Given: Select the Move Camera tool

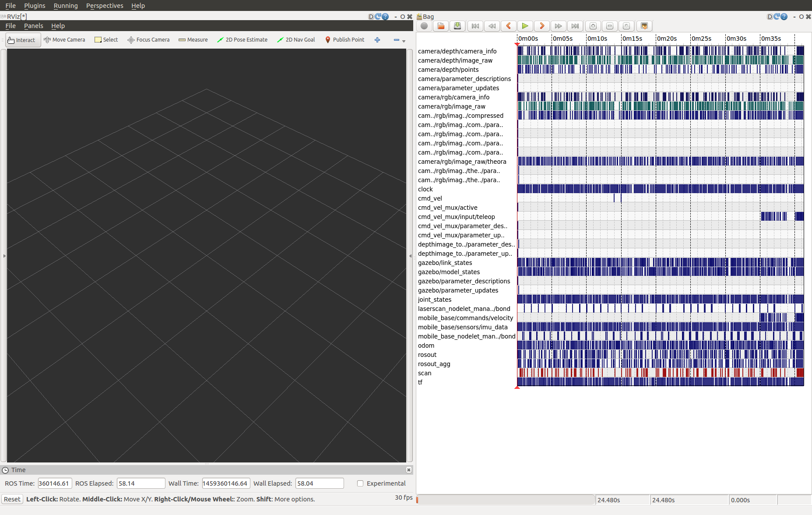Looking at the screenshot, I should pos(64,40).
